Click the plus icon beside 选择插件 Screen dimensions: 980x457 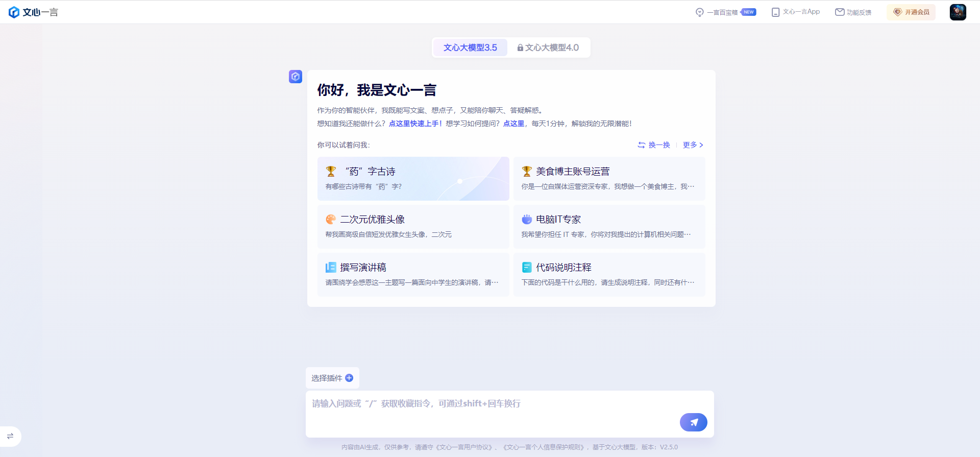click(x=349, y=378)
